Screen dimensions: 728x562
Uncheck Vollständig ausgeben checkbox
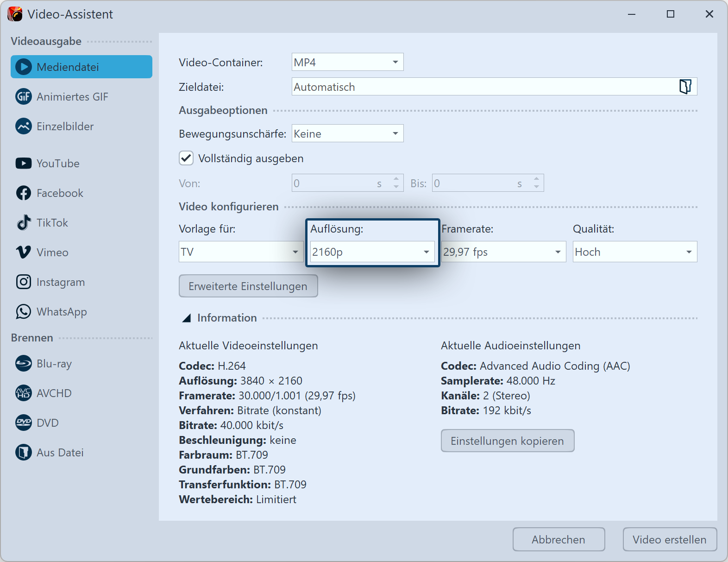pyautogui.click(x=186, y=158)
